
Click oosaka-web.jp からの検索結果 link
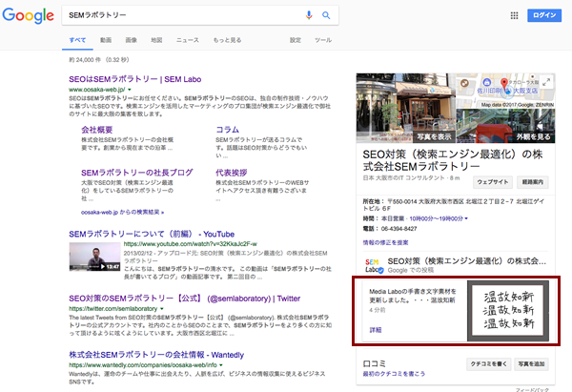tap(122, 212)
